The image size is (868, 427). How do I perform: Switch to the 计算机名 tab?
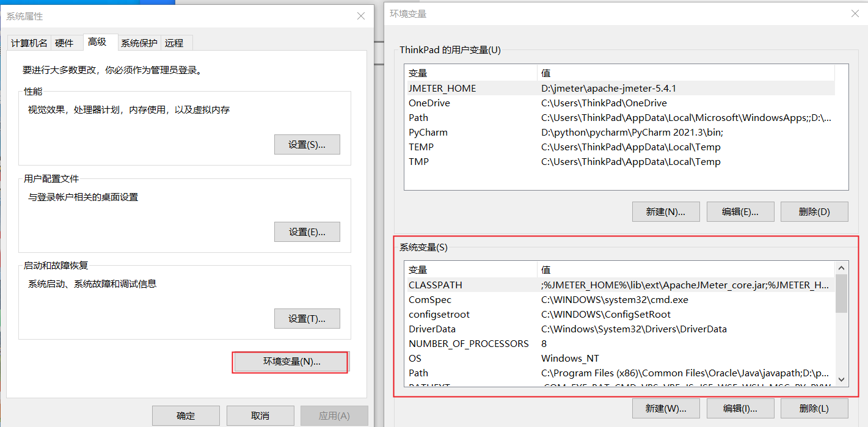tap(29, 43)
